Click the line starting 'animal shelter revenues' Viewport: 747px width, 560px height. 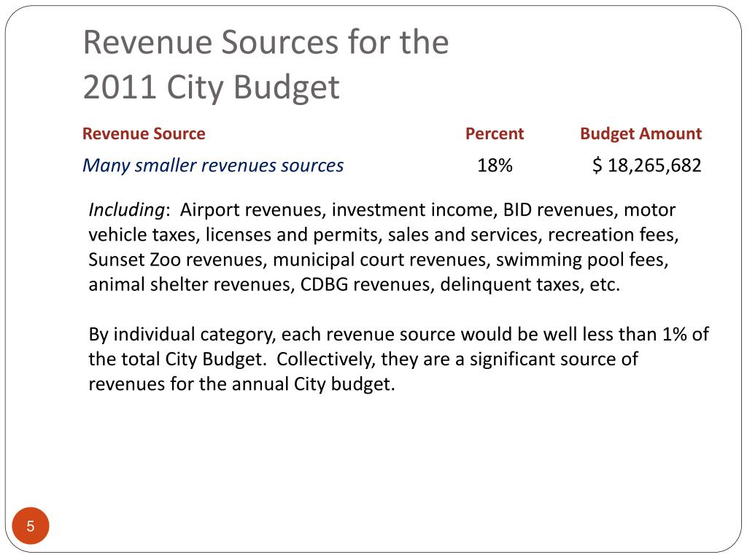[355, 284]
